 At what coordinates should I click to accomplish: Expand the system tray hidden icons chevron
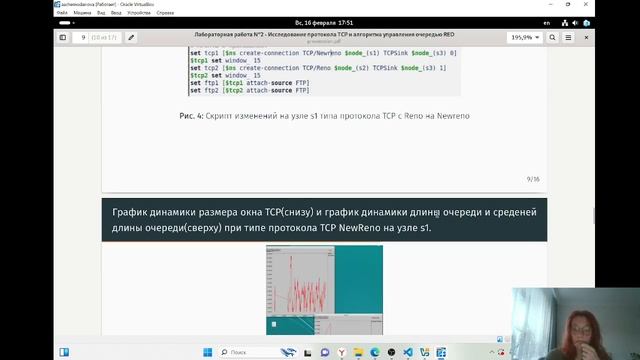point(491,352)
